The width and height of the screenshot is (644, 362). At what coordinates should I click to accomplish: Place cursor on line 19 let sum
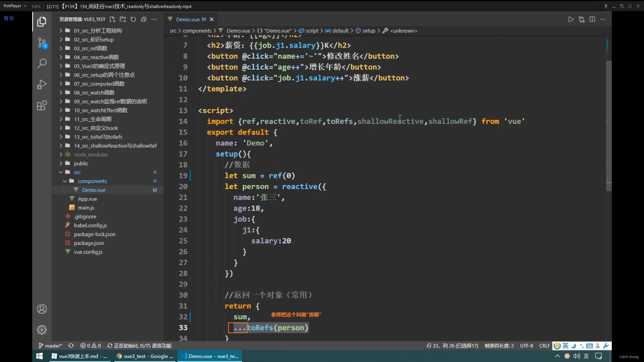click(260, 176)
